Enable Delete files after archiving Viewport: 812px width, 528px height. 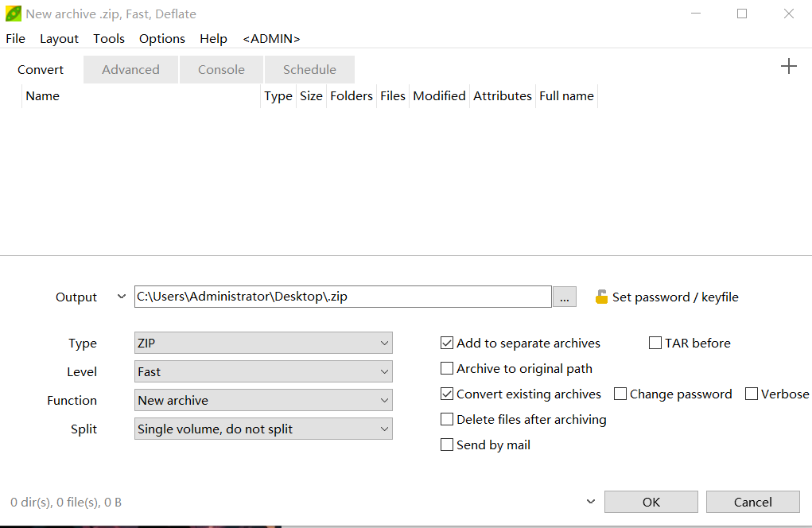[447, 420]
